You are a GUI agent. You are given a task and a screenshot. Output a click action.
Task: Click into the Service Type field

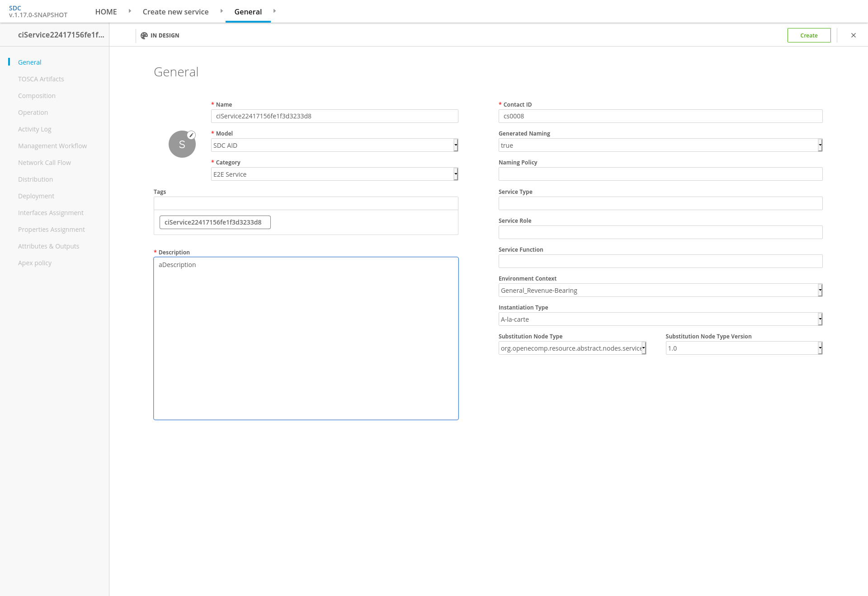tap(660, 203)
